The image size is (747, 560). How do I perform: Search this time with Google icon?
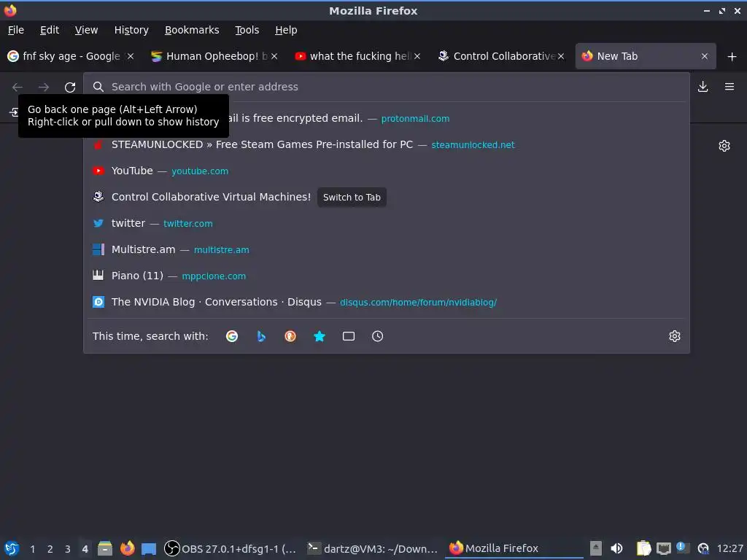tap(232, 336)
